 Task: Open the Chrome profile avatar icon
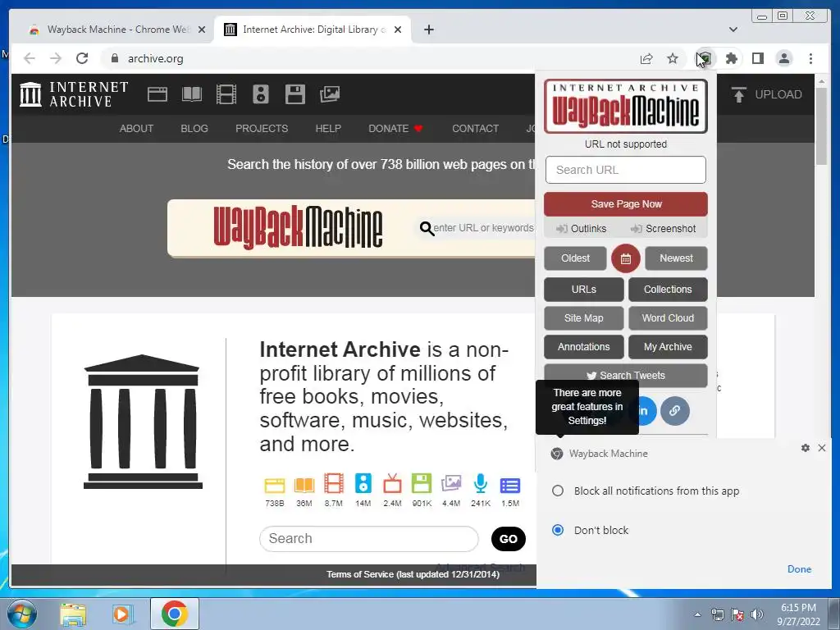[783, 58]
